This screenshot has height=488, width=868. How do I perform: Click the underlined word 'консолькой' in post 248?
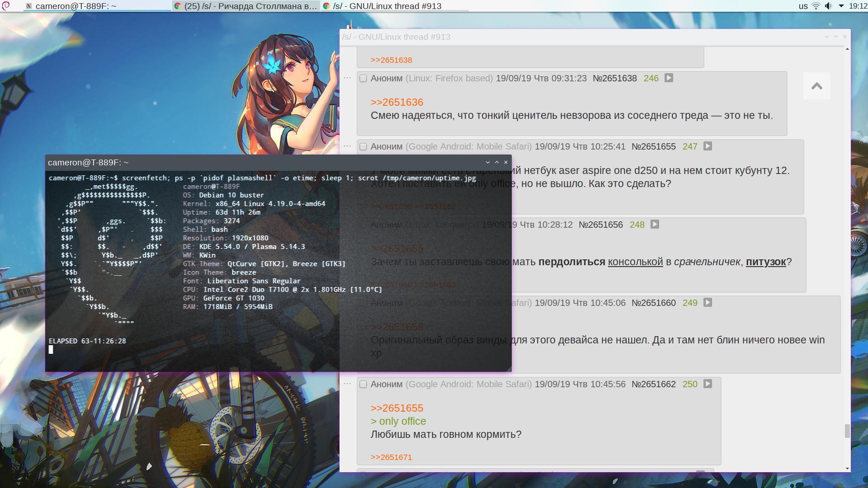pyautogui.click(x=635, y=262)
